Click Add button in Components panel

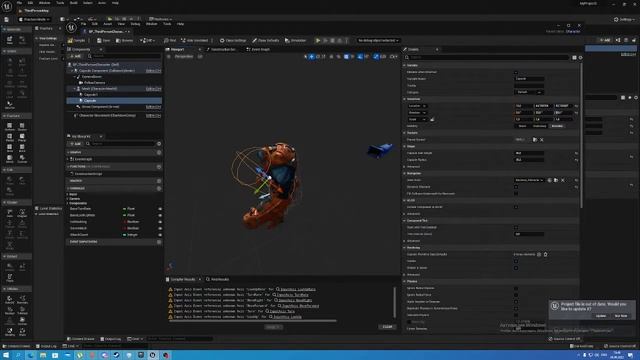[x=75, y=56]
